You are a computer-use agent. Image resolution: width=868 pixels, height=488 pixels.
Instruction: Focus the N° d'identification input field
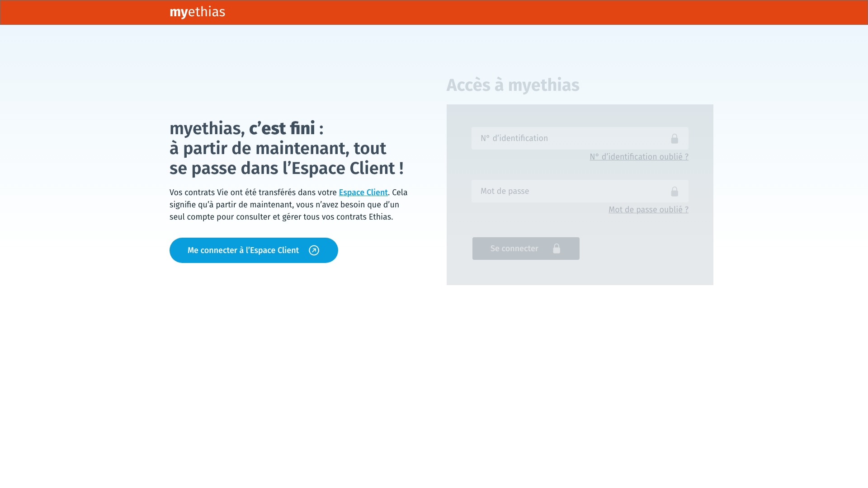pyautogui.click(x=570, y=138)
